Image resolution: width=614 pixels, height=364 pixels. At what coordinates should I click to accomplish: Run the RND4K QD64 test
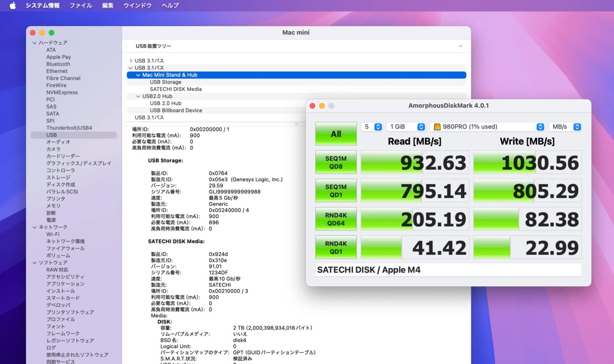[336, 219]
